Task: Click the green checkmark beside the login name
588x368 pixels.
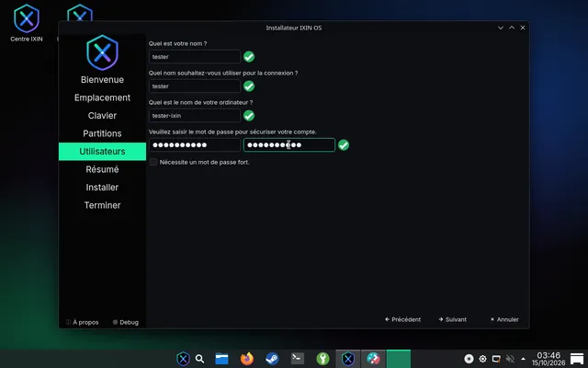Action: (249, 86)
